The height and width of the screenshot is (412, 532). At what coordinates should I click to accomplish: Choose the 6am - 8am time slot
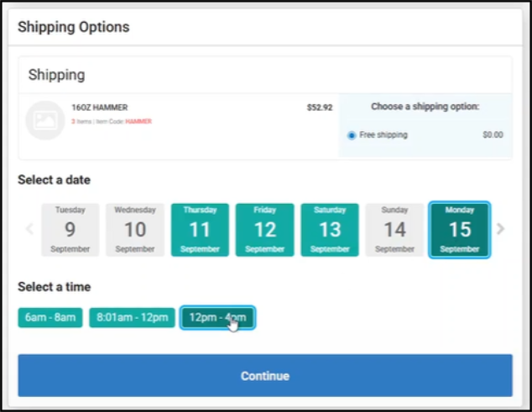point(50,318)
